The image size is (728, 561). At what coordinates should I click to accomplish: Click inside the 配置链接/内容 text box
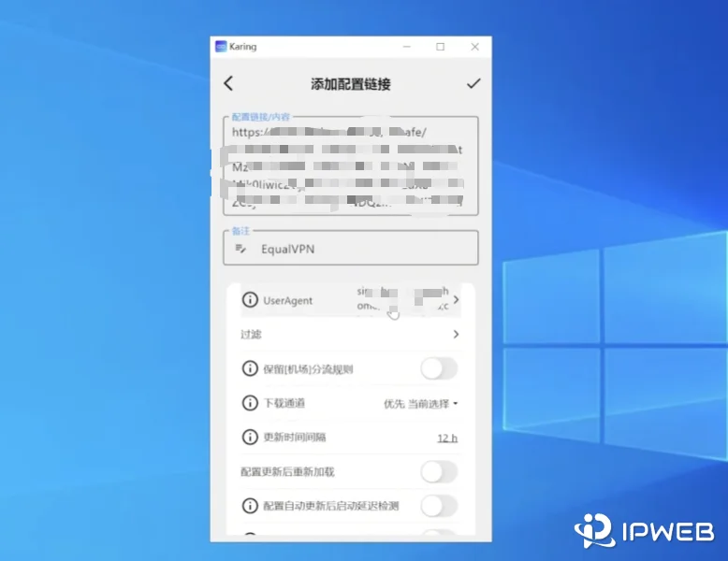coord(350,165)
